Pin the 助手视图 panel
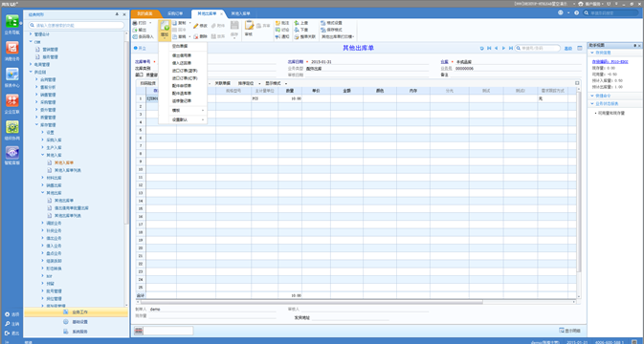 pos(635,46)
